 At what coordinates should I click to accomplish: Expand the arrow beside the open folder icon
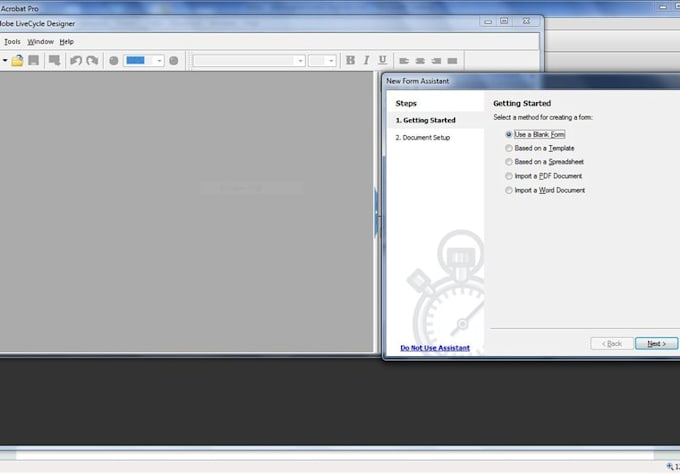click(x=5, y=60)
